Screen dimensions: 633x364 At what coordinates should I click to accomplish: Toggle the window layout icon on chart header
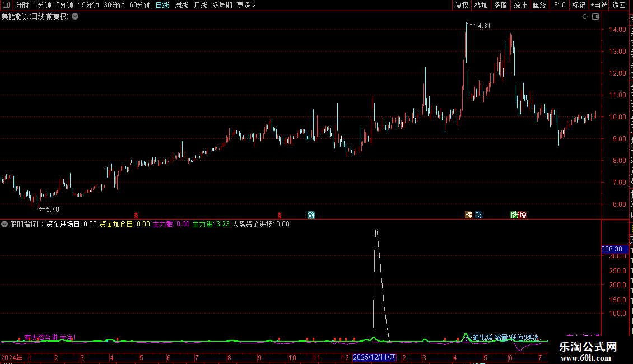[x=595, y=17]
